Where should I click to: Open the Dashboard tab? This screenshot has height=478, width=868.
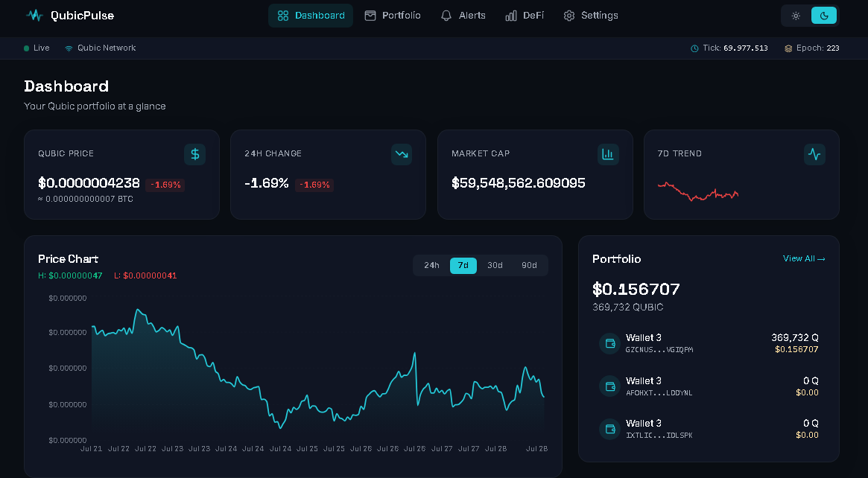point(311,16)
